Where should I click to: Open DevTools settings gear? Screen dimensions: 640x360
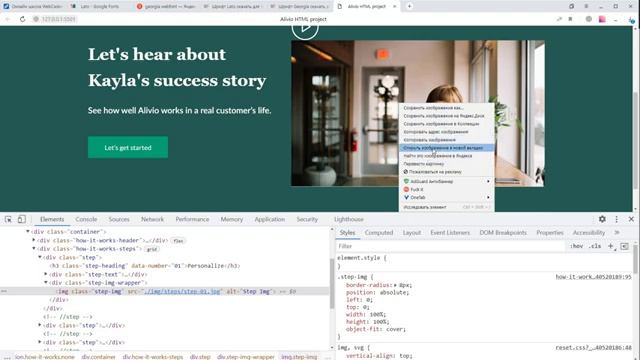click(602, 219)
